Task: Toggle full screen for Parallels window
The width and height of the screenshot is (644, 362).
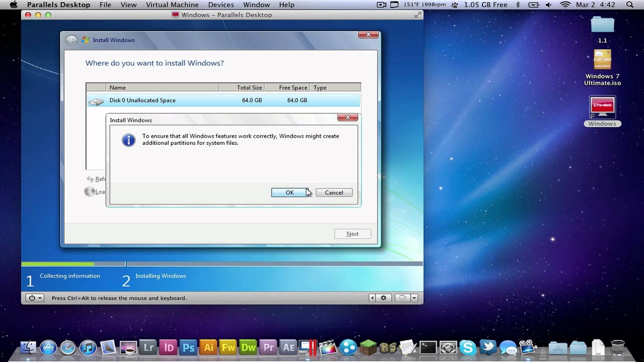Action: coord(417,15)
